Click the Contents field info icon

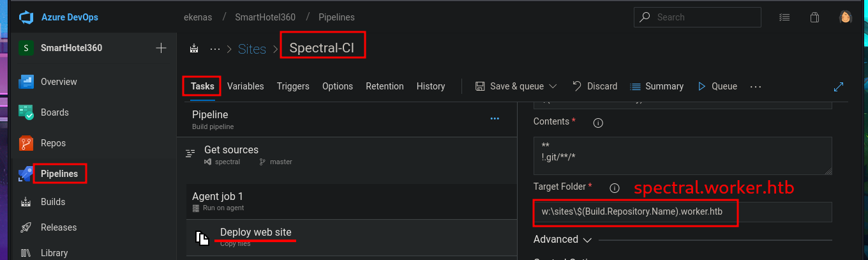click(x=599, y=122)
